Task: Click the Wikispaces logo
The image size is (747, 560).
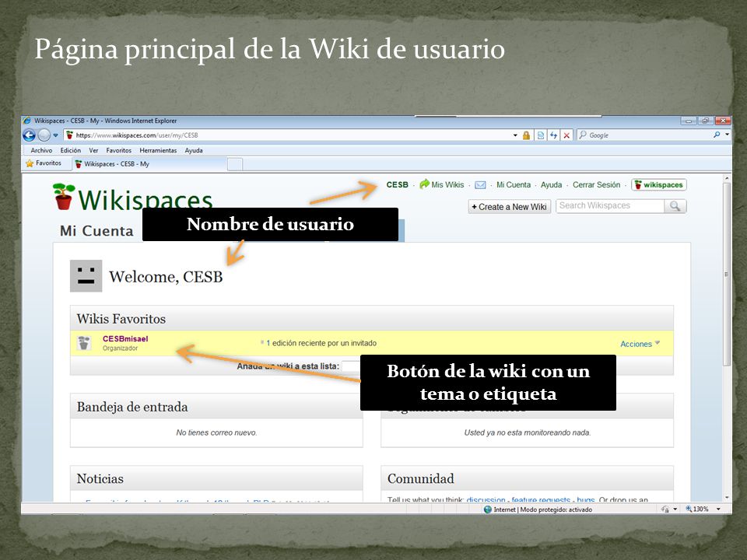Action: click(x=133, y=197)
